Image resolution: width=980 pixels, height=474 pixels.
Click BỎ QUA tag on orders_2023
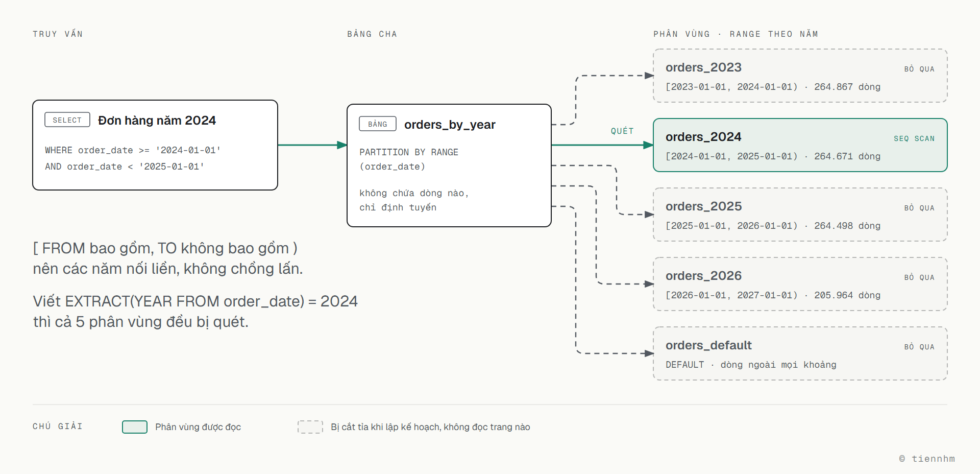coord(919,69)
